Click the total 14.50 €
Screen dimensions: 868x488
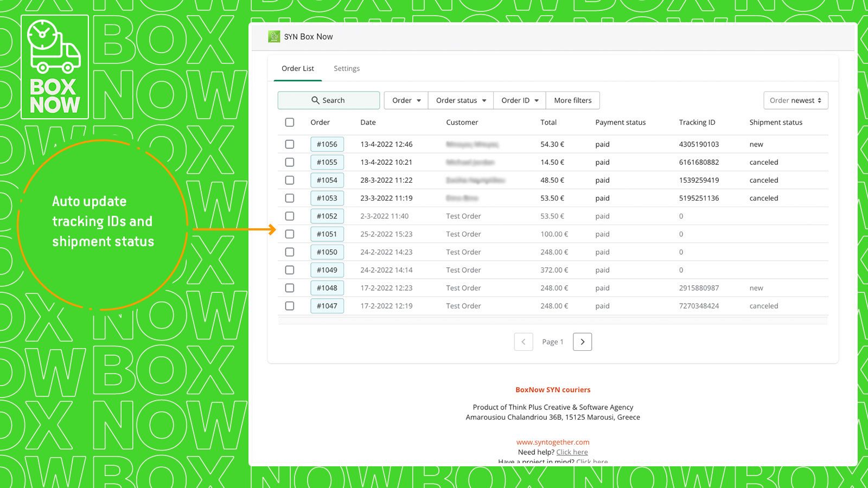pyautogui.click(x=552, y=162)
